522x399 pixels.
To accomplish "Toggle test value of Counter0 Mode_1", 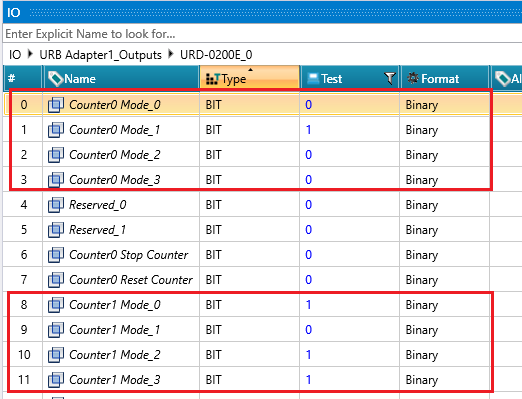I will pyautogui.click(x=308, y=130).
